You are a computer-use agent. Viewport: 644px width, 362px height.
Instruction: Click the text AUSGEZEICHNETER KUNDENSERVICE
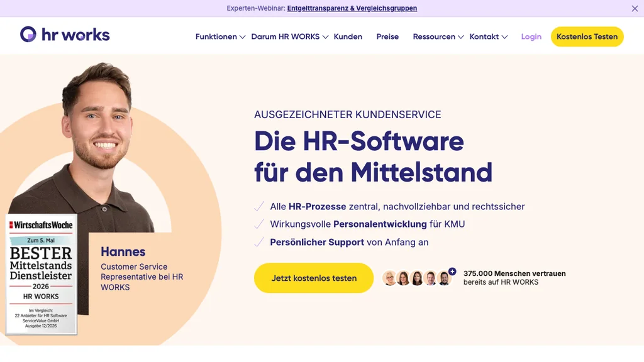click(347, 114)
